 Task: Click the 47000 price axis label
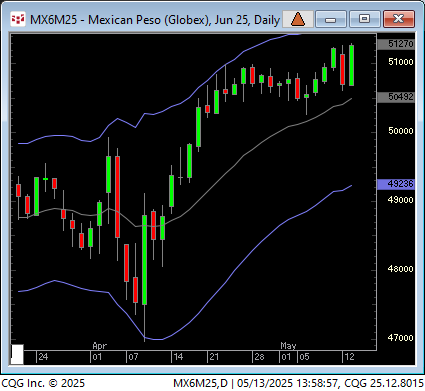click(400, 338)
